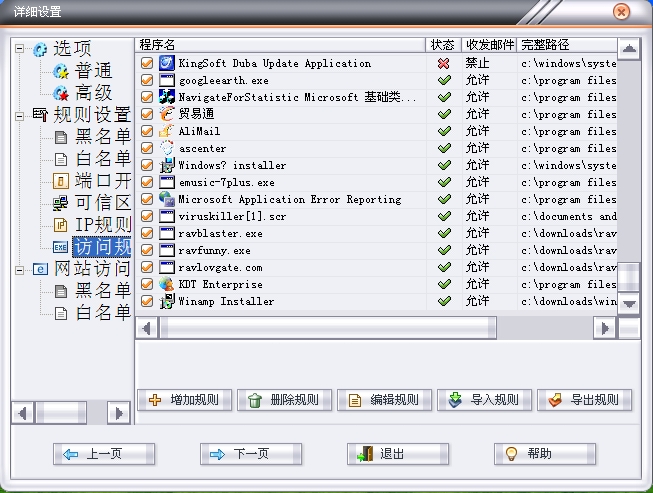Open 白名单 under 规则设置
653x493 pixels.
coord(102,159)
